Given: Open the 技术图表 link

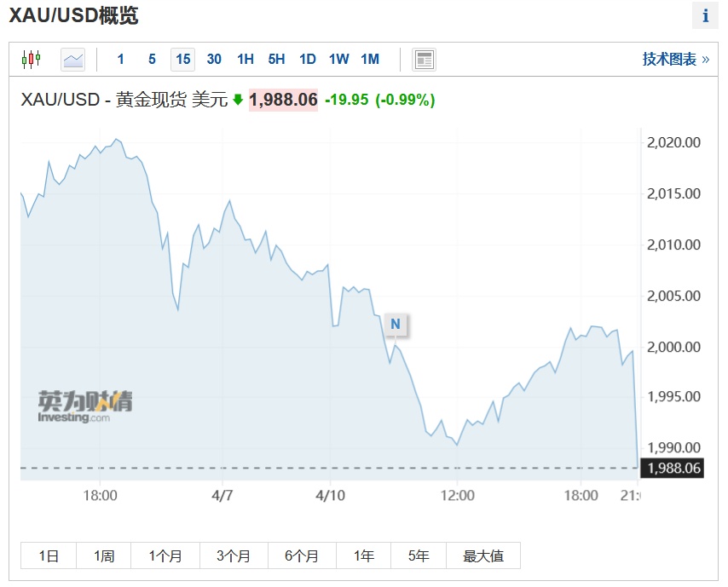Looking at the screenshot, I should [x=675, y=60].
